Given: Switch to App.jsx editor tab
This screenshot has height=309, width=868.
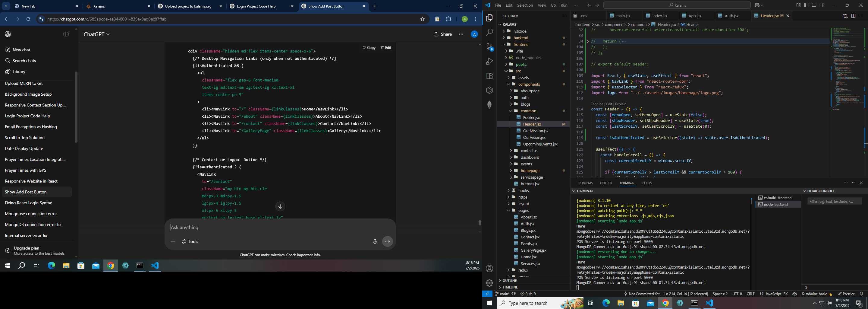Looking at the screenshot, I should (694, 16).
